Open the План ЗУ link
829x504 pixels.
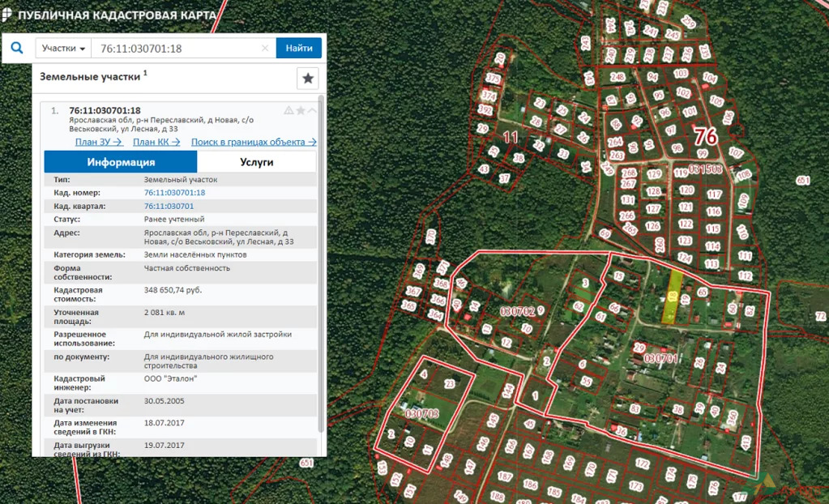point(99,142)
